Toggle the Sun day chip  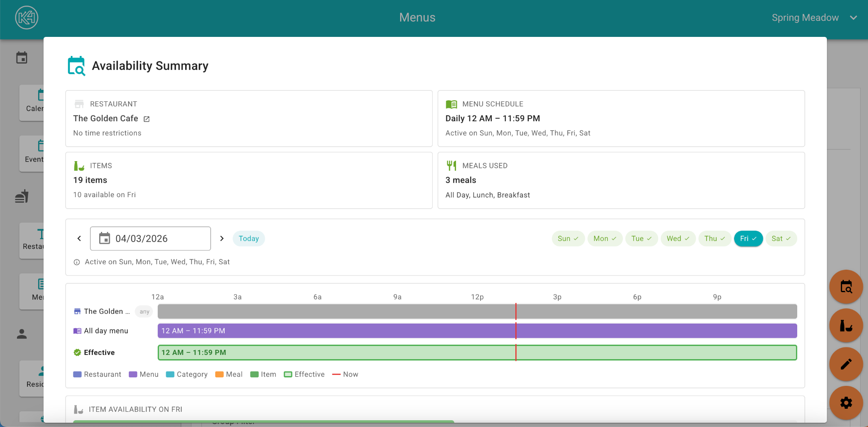click(x=568, y=239)
